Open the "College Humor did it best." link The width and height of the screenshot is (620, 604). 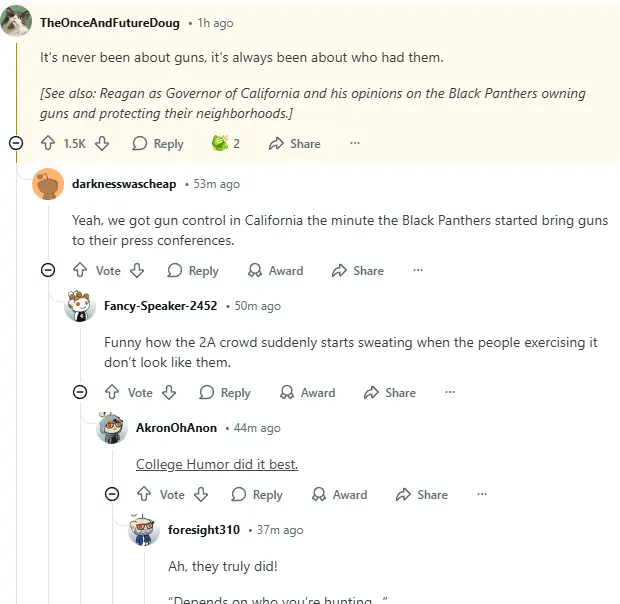pos(217,464)
